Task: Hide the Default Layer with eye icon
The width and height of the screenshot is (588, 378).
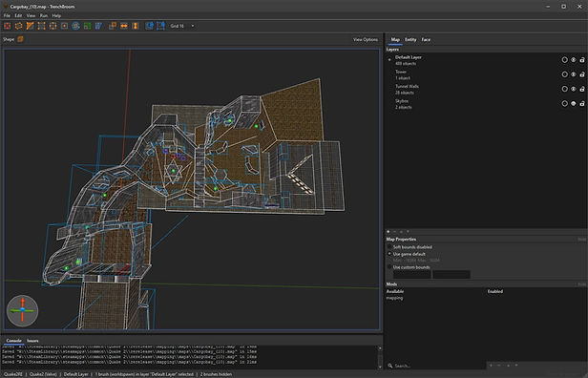Action: tap(574, 59)
